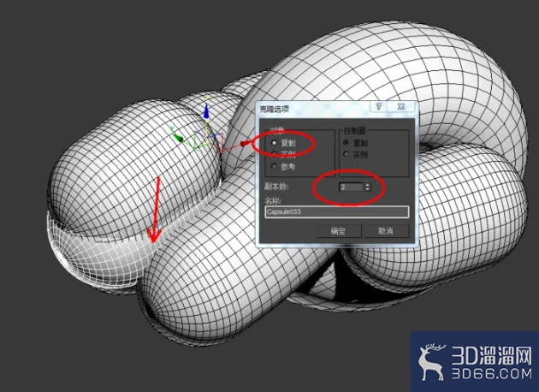Cancel the clone dialog with 取消
Image resolution: width=539 pixels, height=392 pixels.
(x=386, y=231)
